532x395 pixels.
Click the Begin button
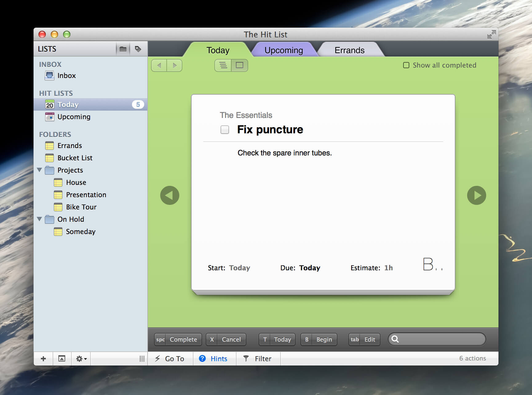tap(319, 339)
